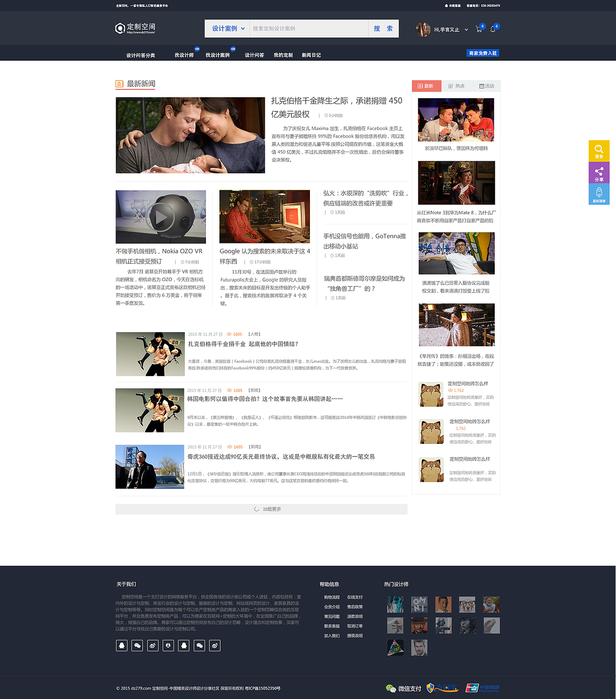The width and height of the screenshot is (616, 699).
Task: Click 提现说明 in the help links
Action: (355, 636)
